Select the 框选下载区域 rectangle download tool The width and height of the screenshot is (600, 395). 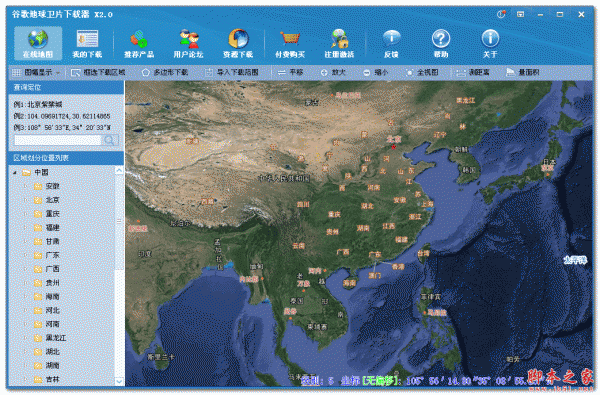coord(98,72)
